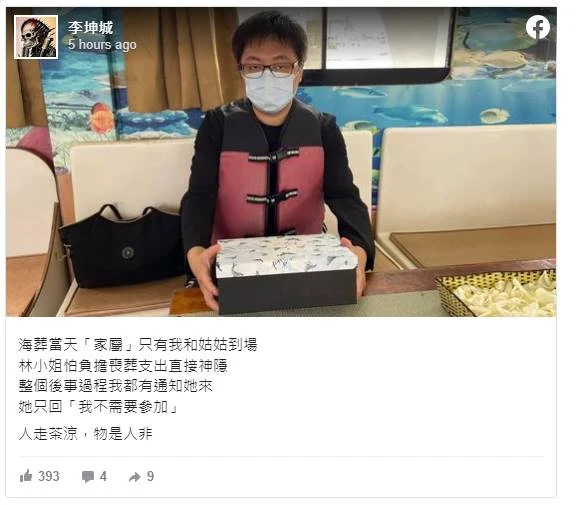Click the comment bubble icon
Image resolution: width=576 pixels, height=505 pixels.
tap(87, 477)
